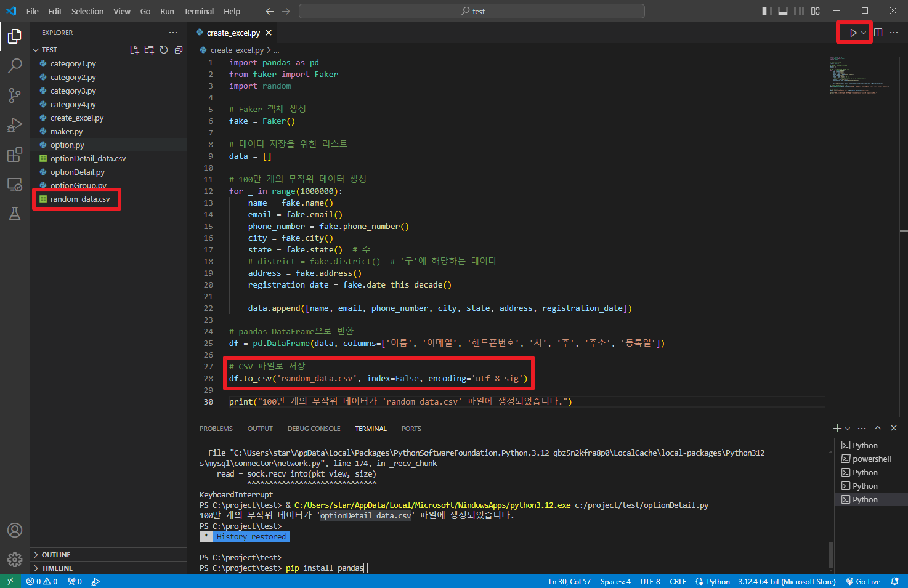Start Go Live server
908x588 pixels.
tap(864, 581)
